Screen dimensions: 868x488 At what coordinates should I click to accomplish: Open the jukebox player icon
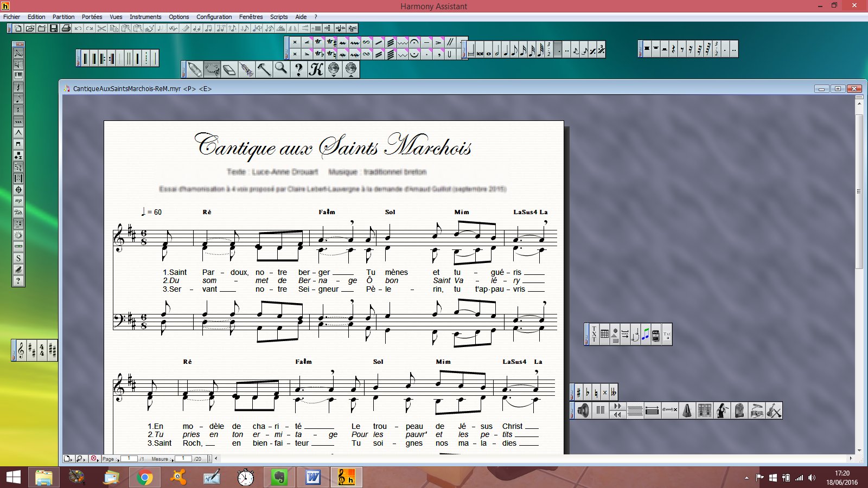[740, 410]
